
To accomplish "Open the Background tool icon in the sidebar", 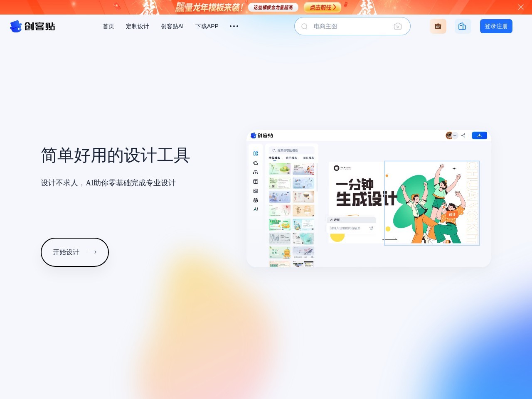I will click(x=256, y=190).
